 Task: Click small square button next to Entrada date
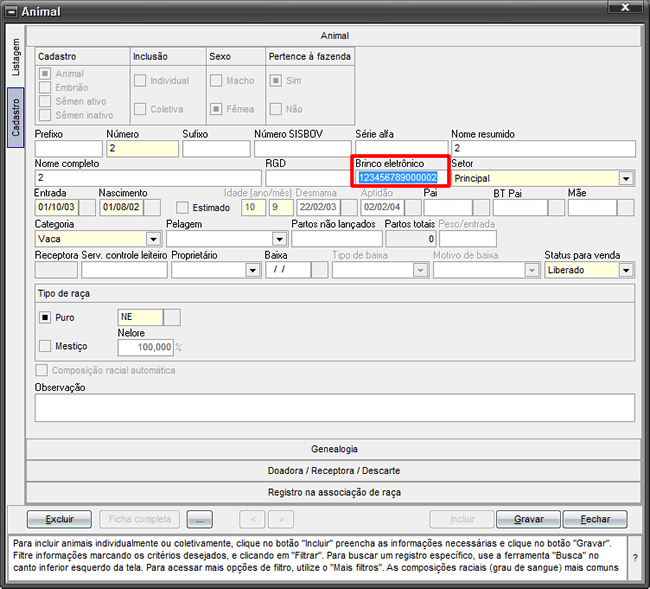86,208
